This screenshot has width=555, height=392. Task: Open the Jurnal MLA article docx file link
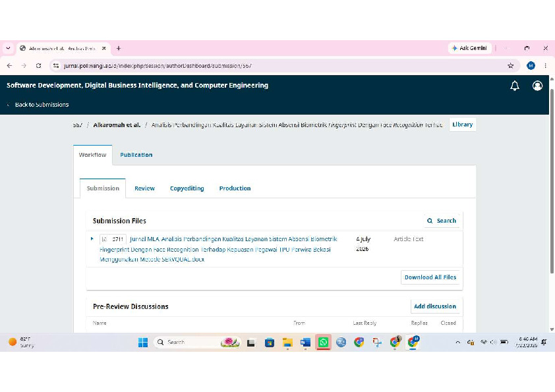pyautogui.click(x=218, y=249)
